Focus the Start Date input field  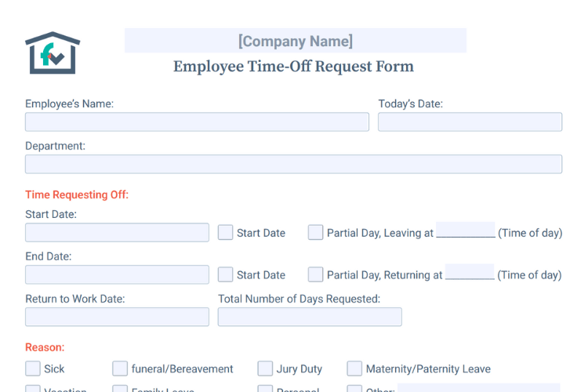pos(117,233)
